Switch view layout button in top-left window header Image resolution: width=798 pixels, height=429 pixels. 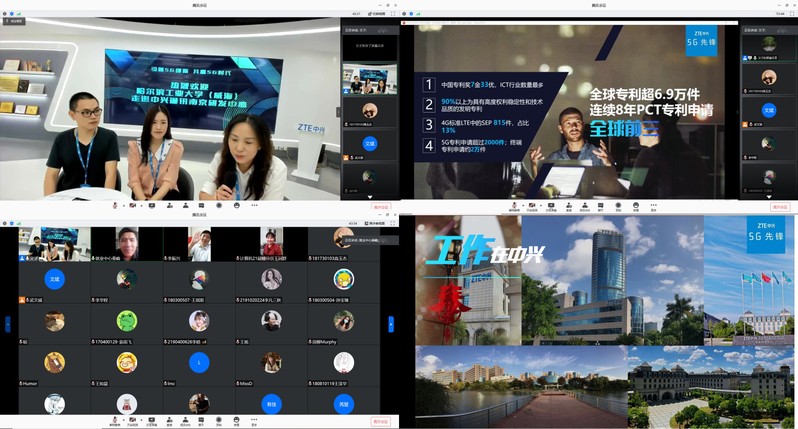click(x=378, y=14)
